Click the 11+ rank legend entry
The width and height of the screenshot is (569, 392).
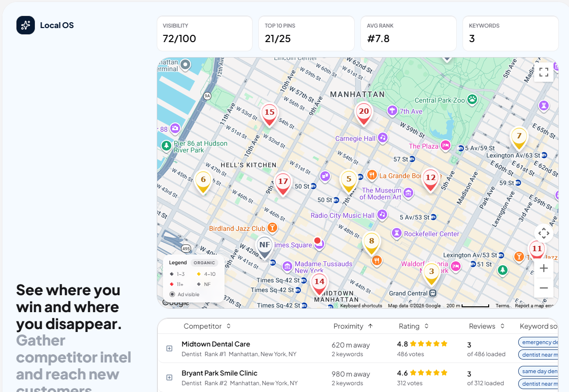177,284
